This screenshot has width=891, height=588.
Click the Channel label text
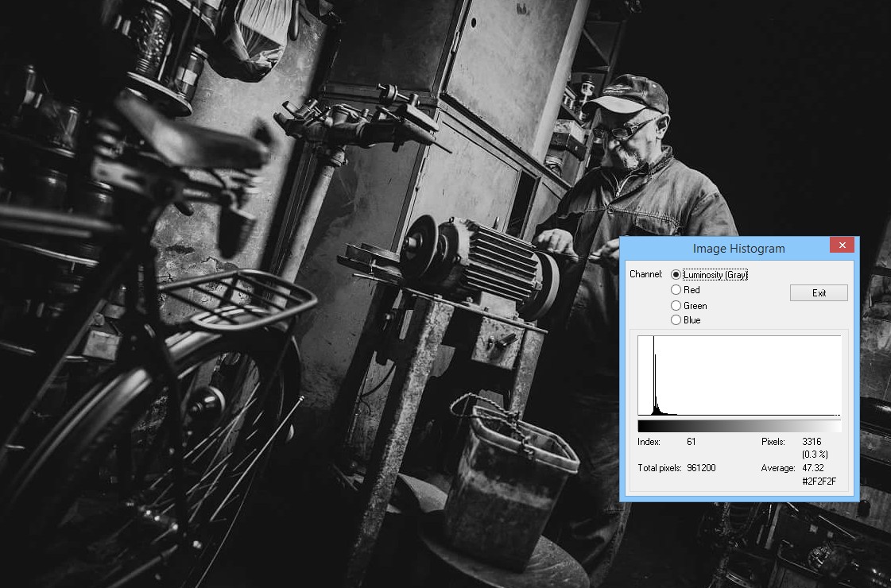point(645,274)
